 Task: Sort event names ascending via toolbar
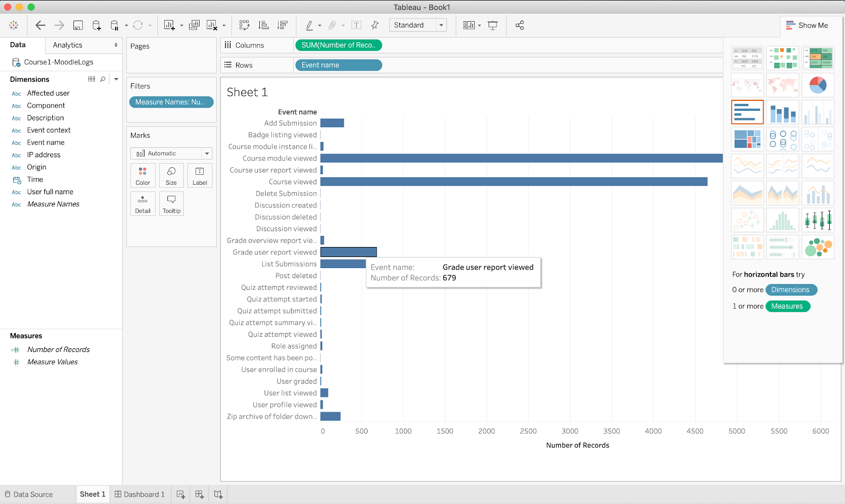264,25
